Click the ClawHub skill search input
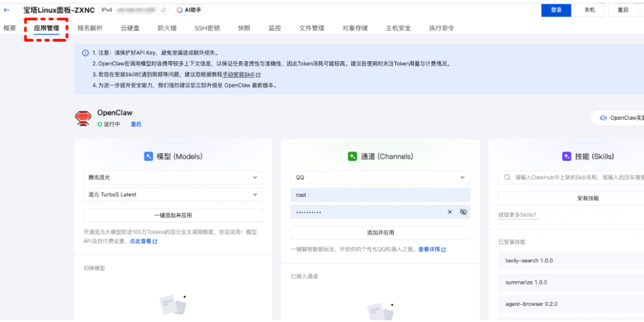This screenshot has height=322, width=644. pyautogui.click(x=571, y=178)
